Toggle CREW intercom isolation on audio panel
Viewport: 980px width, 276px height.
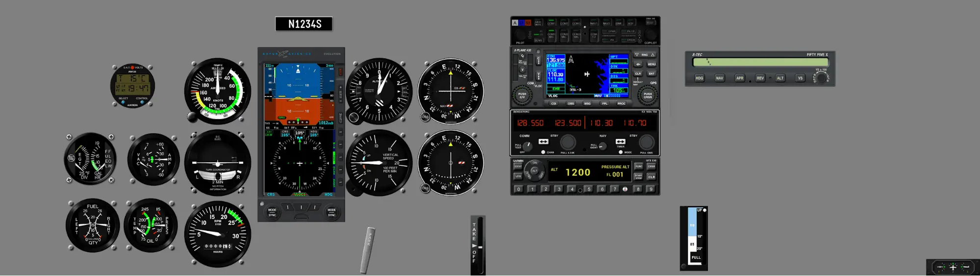[628, 40]
